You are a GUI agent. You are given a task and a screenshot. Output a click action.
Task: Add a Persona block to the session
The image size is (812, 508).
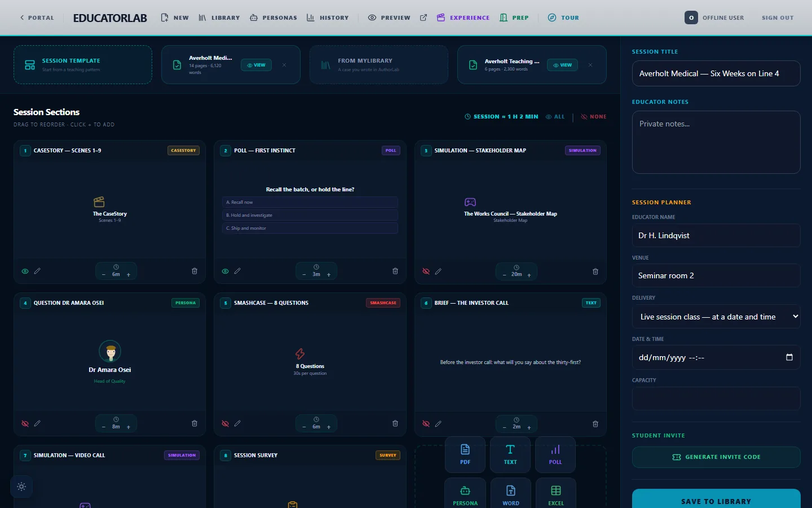click(465, 494)
